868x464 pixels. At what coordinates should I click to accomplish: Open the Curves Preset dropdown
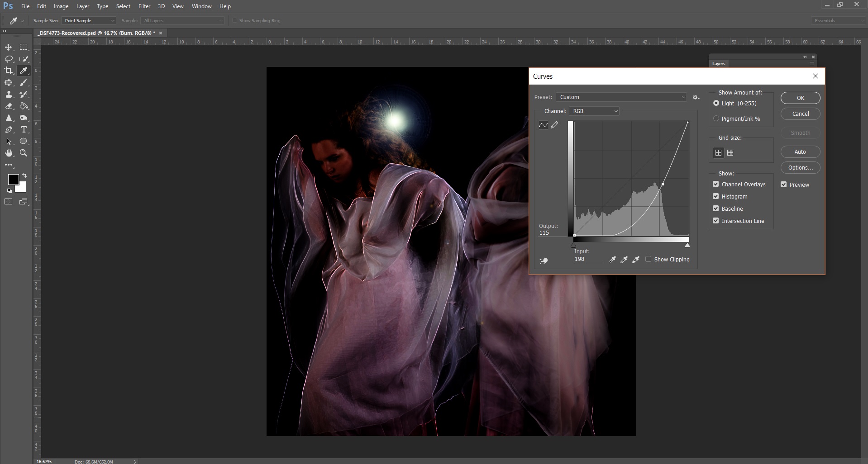click(x=622, y=97)
